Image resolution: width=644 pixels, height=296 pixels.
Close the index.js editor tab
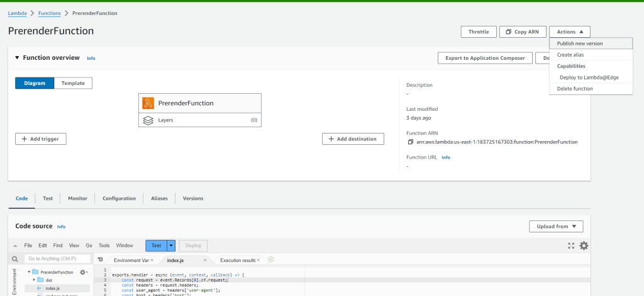(205, 260)
